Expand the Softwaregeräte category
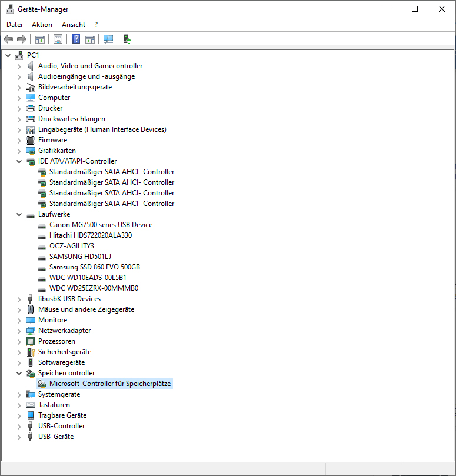 (x=19, y=363)
